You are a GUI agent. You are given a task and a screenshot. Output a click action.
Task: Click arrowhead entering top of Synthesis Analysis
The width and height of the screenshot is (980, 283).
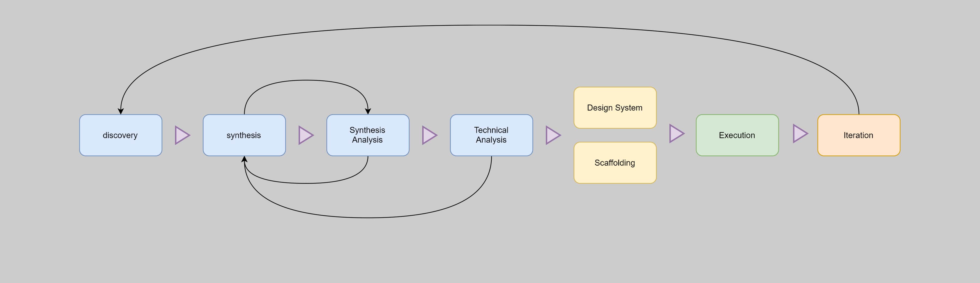point(368,111)
